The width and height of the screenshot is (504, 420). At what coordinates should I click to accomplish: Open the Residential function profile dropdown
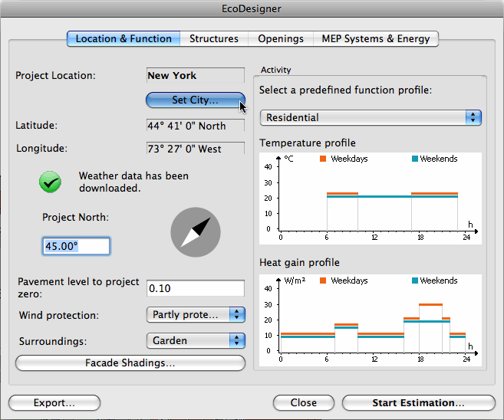coord(371,117)
